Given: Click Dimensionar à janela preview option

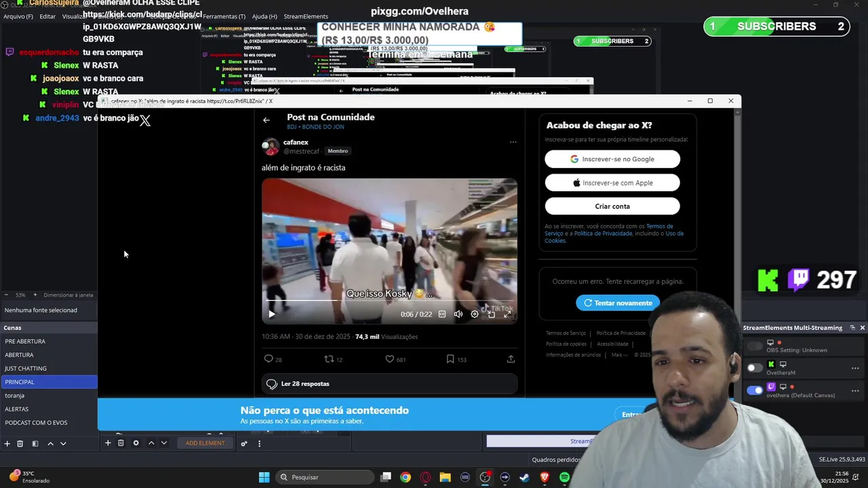Looking at the screenshot, I should coord(68,296).
